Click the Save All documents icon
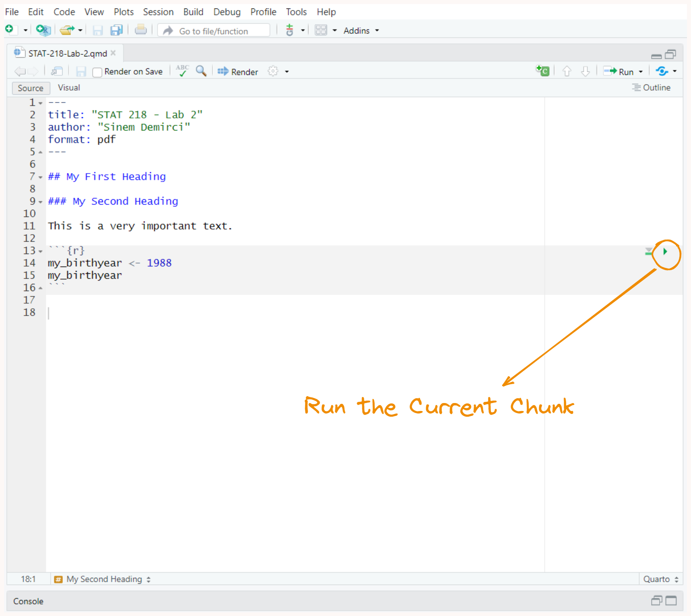This screenshot has height=616, width=691. [116, 31]
